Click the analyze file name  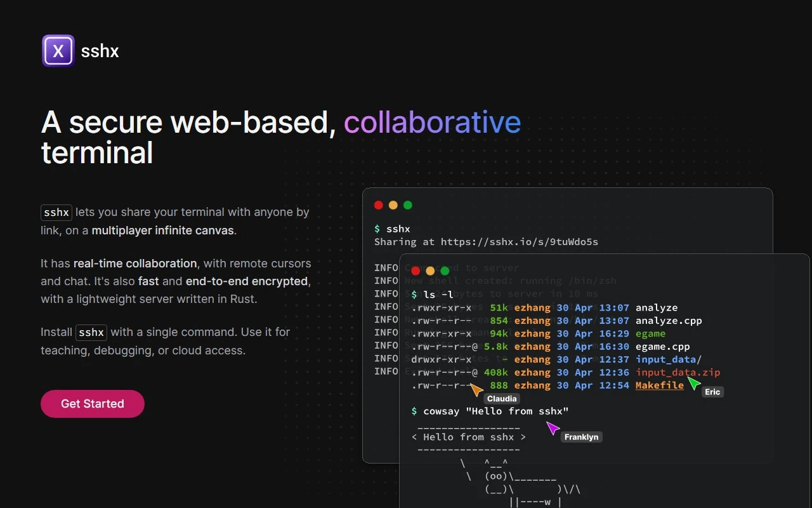657,308
